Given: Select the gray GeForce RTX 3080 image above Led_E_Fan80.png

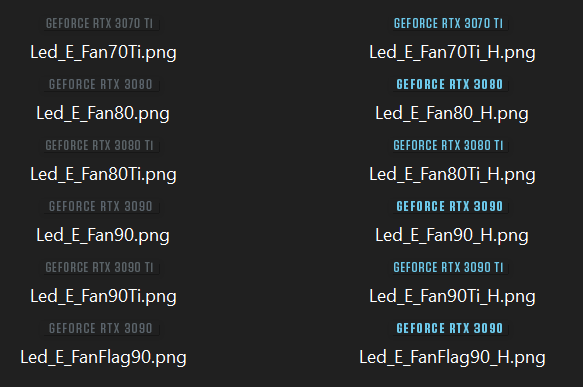Looking at the screenshot, I should [100, 84].
